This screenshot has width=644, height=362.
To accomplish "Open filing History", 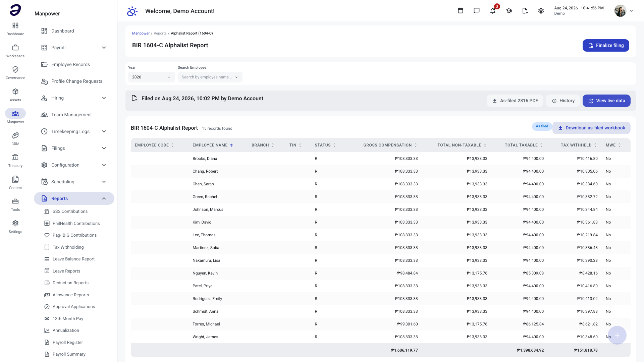I will (x=563, y=101).
